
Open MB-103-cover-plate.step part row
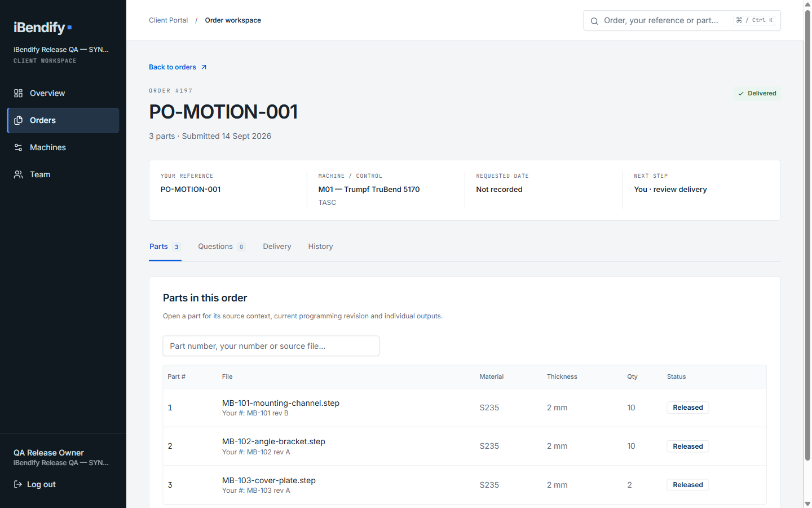[x=465, y=485]
